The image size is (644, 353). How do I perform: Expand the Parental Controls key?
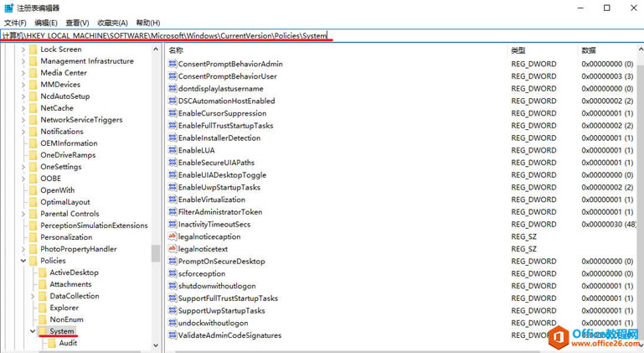pyautogui.click(x=23, y=214)
